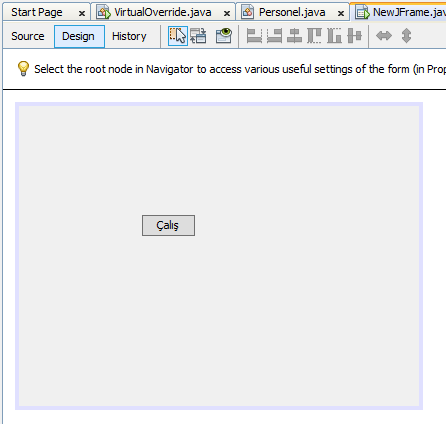Close the Start Page tab
The height and width of the screenshot is (424, 446).
[x=82, y=14]
